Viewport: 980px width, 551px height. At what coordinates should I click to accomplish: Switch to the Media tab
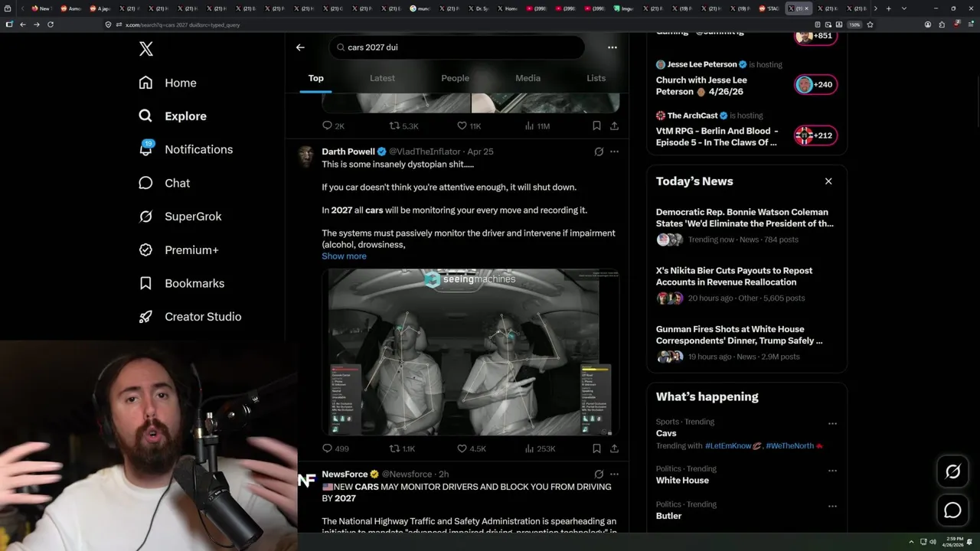[x=528, y=78]
